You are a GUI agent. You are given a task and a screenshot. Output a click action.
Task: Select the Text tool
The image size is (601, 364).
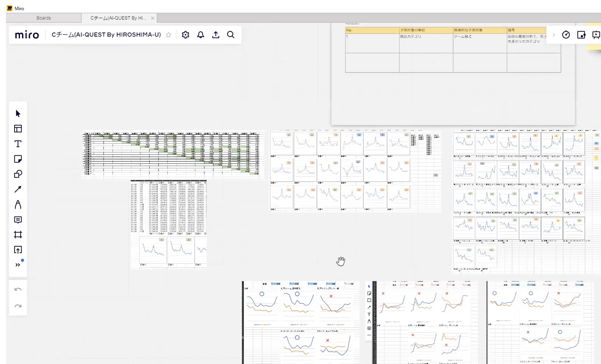point(18,144)
